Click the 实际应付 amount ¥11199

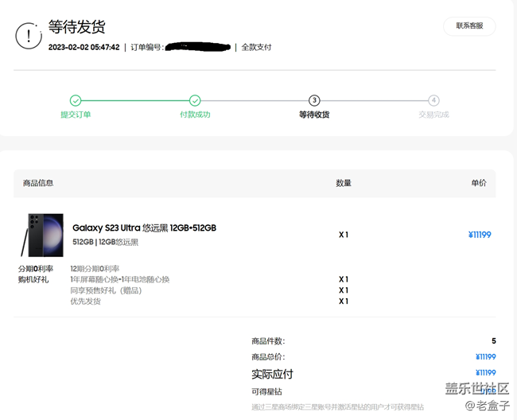point(486,372)
